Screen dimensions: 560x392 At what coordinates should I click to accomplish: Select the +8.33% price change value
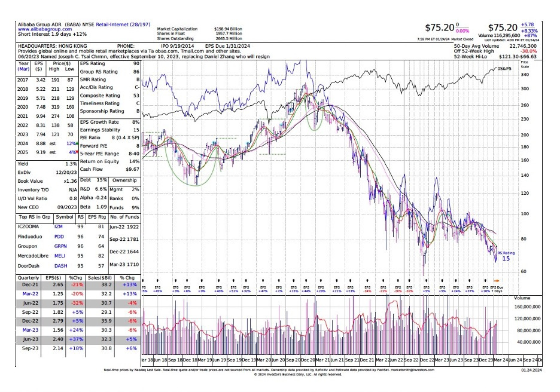click(x=529, y=31)
